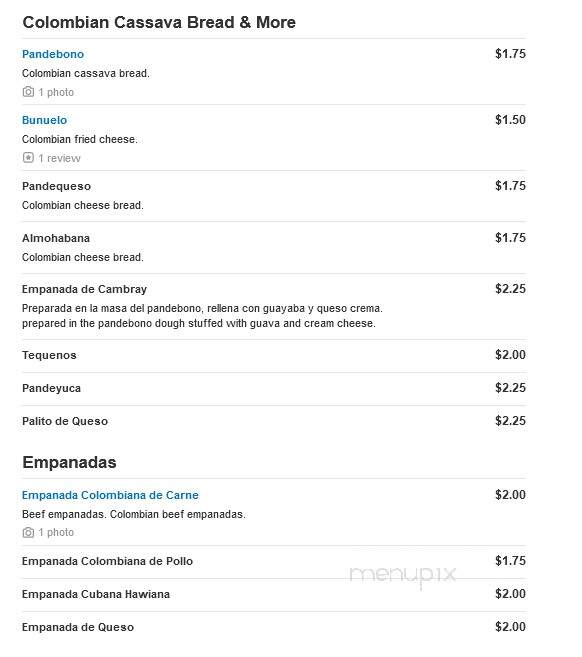Viewport: 582px width, 657px height.
Task: Click the star review icon under Bunuelo
Action: coord(28,158)
